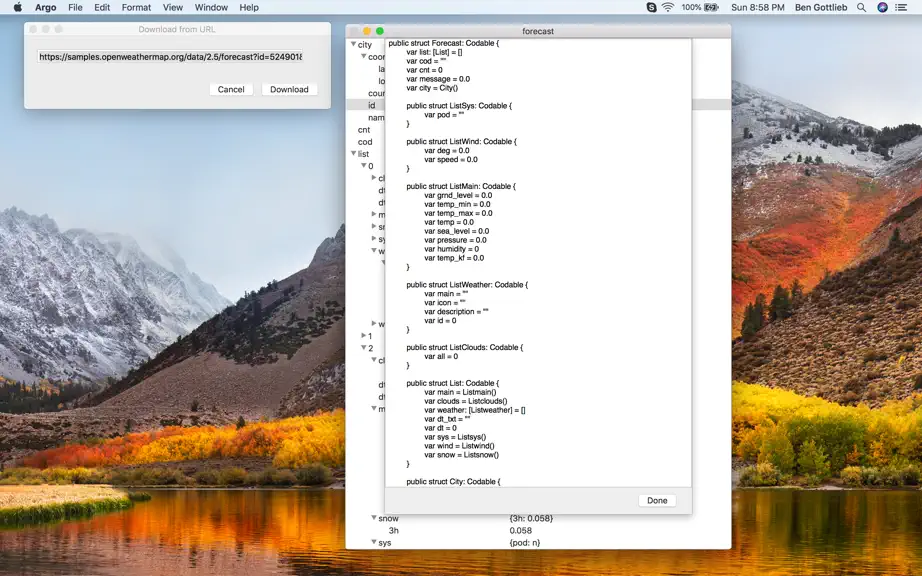Open Notification Center list icon
This screenshot has height=576, width=922.
(x=901, y=7)
